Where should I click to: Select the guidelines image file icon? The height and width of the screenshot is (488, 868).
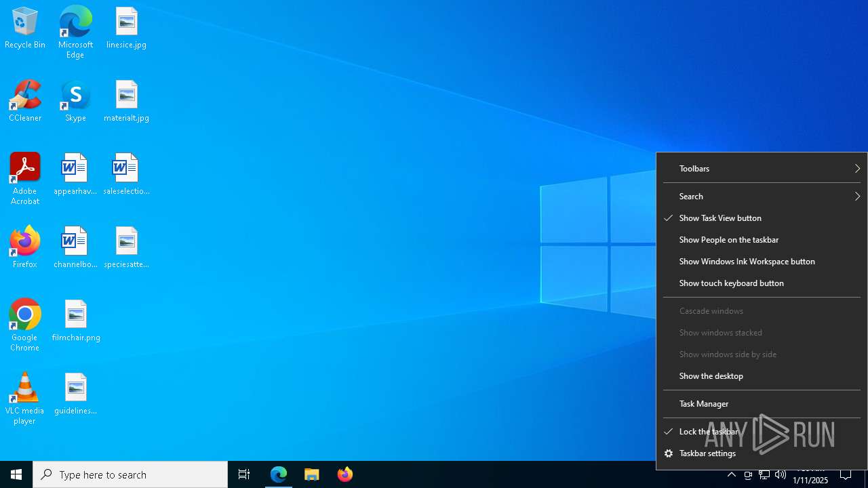point(75,394)
